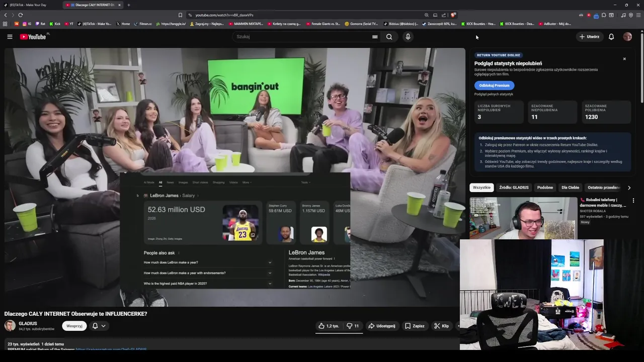Create a clip with the Klip scissors button

pos(442,326)
